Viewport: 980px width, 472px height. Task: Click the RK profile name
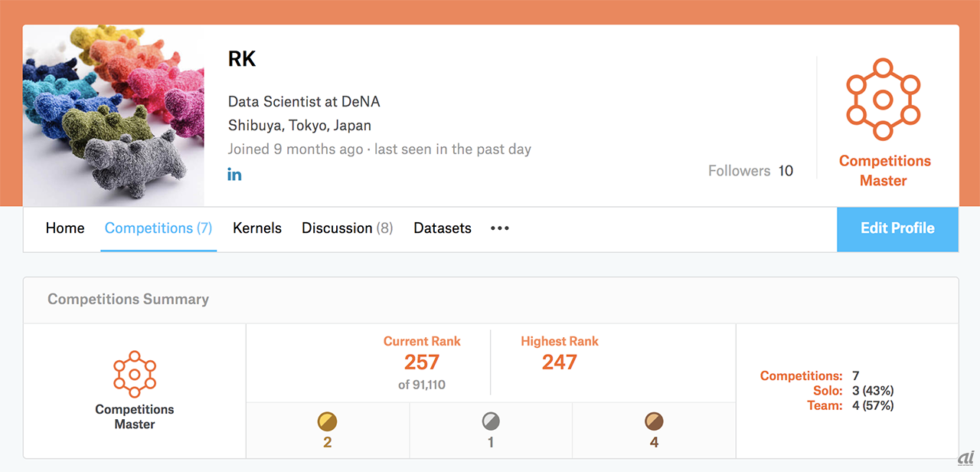coord(242,59)
